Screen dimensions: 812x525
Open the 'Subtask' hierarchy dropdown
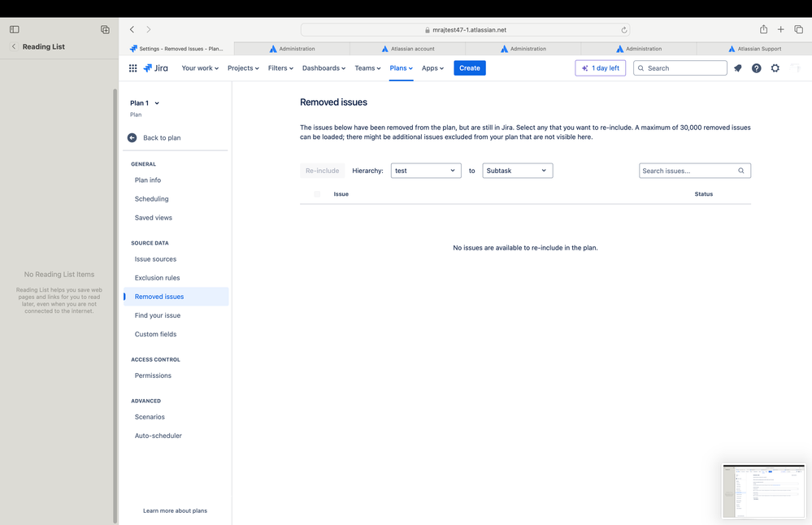518,171
